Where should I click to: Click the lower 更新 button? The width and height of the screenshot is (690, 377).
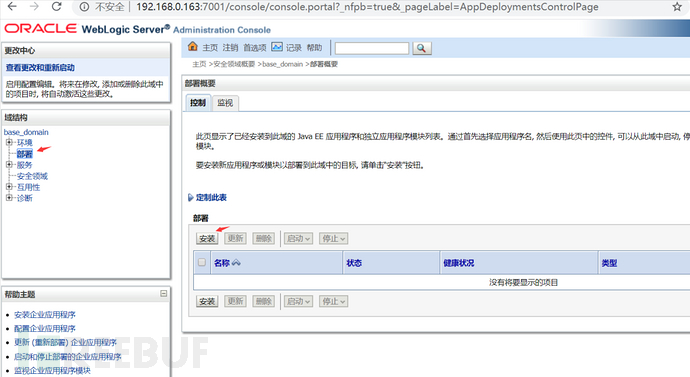(235, 301)
